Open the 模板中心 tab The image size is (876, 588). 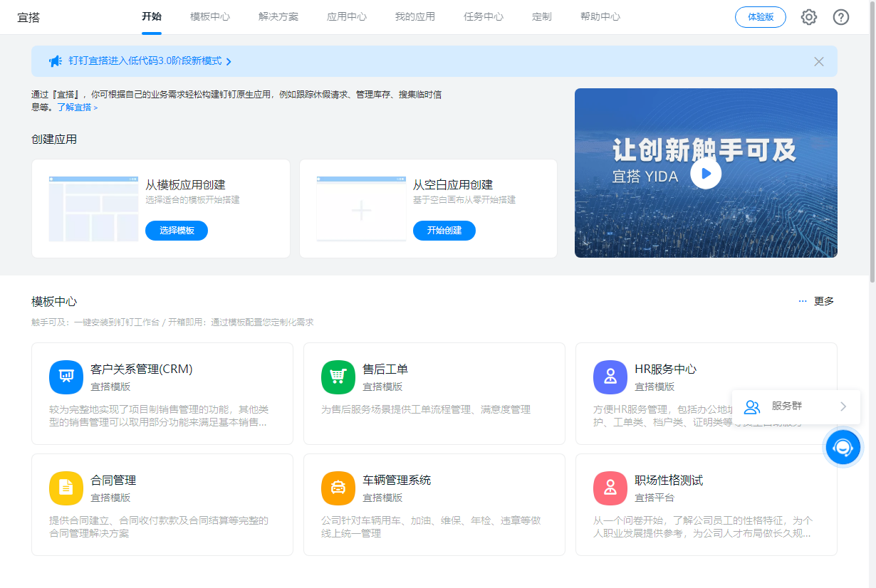tap(210, 16)
